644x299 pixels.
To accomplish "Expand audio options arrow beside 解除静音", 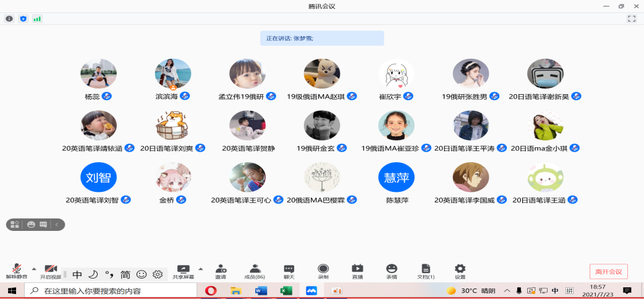I will tap(34, 269).
